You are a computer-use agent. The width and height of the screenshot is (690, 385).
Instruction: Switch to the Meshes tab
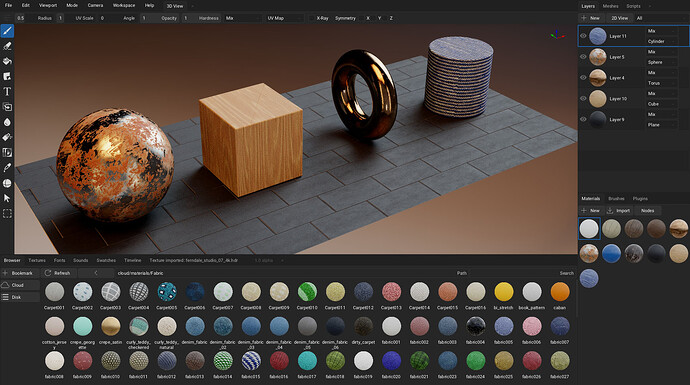610,6
